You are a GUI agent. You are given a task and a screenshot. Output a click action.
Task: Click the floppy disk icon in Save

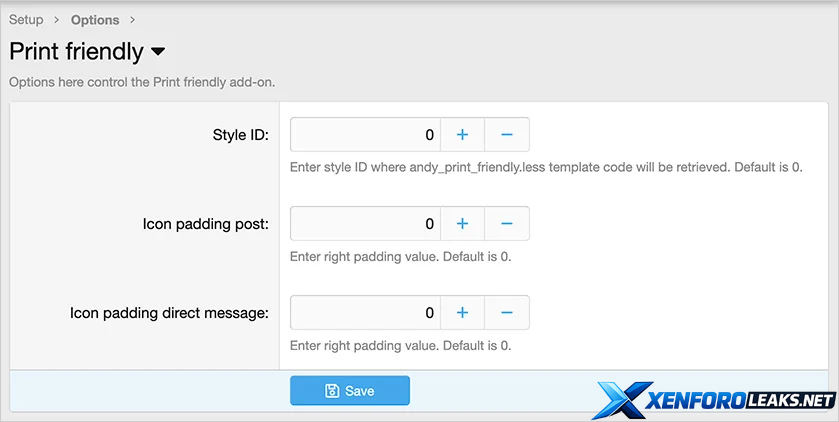(x=332, y=391)
